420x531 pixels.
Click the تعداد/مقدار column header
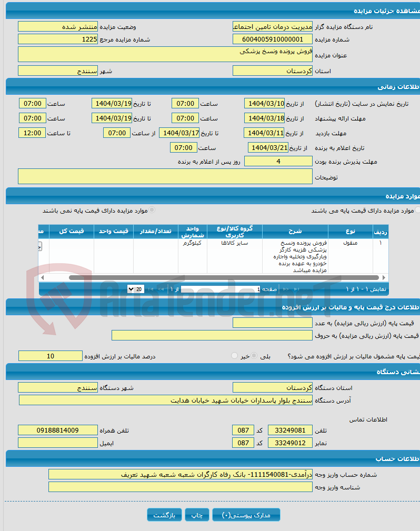[x=155, y=232]
